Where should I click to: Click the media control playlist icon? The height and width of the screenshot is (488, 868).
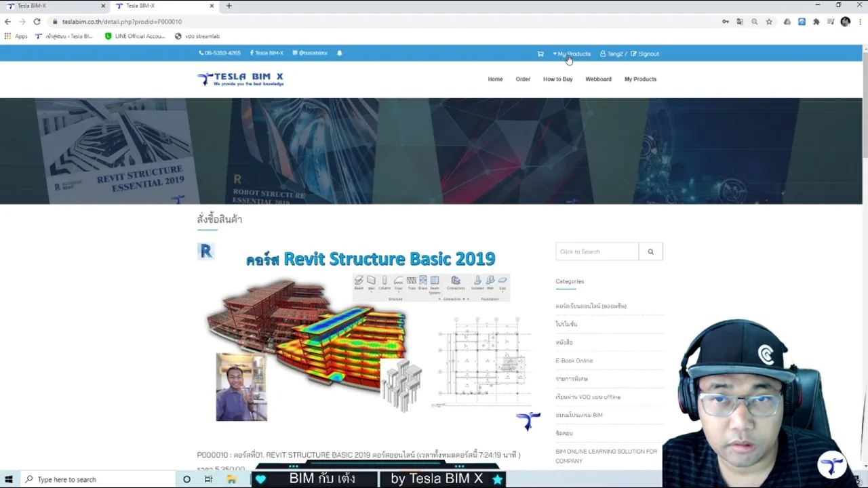[831, 22]
